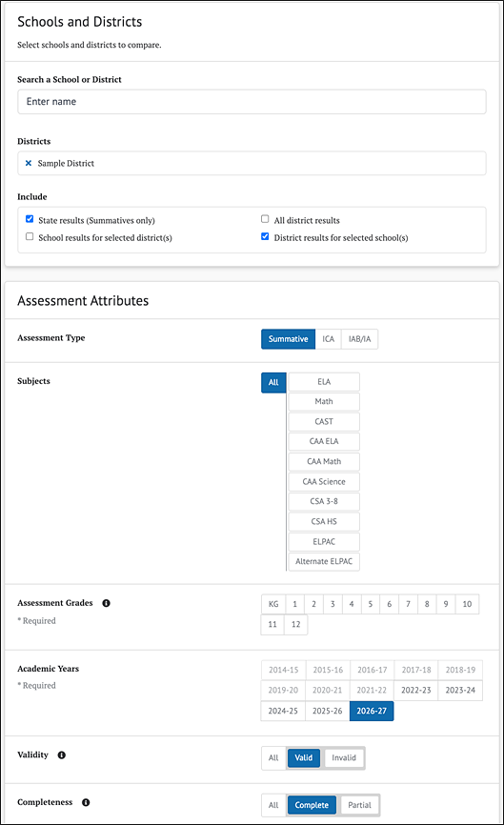Choose the CAA ELA subject
The image size is (504, 825).
pos(324,441)
